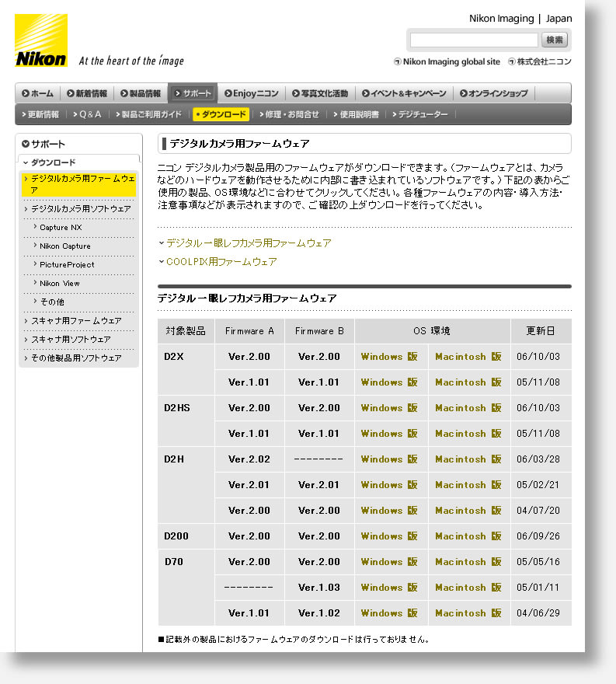Open Macintosh 版 for D70 dated 05/01/11
This screenshot has width=616, height=684.
pyautogui.click(x=468, y=588)
